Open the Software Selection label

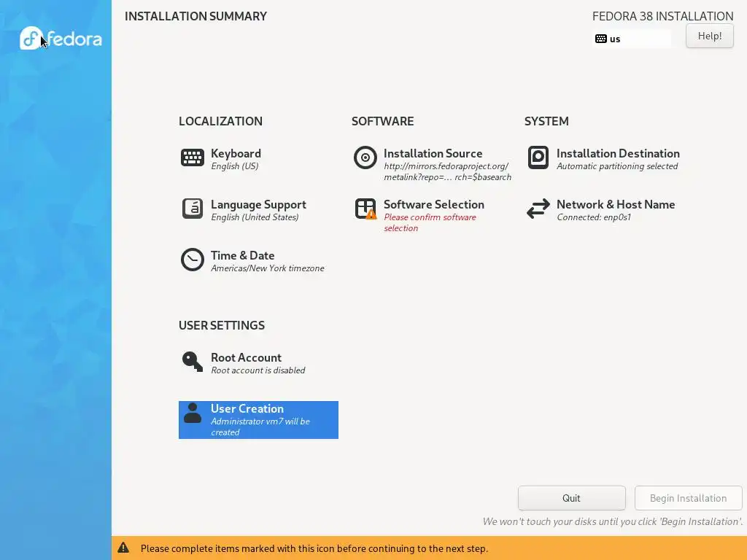[434, 204]
